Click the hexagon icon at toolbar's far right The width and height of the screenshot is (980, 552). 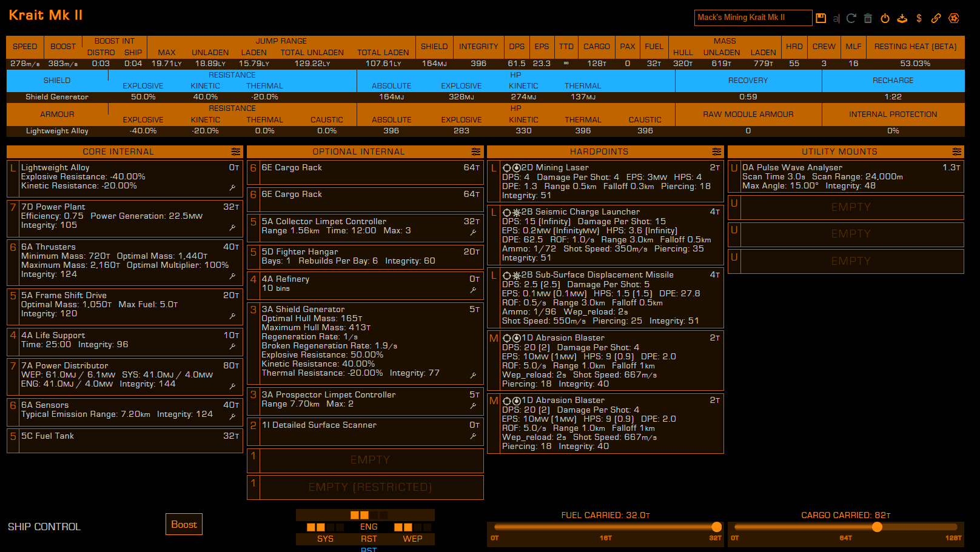[954, 18]
